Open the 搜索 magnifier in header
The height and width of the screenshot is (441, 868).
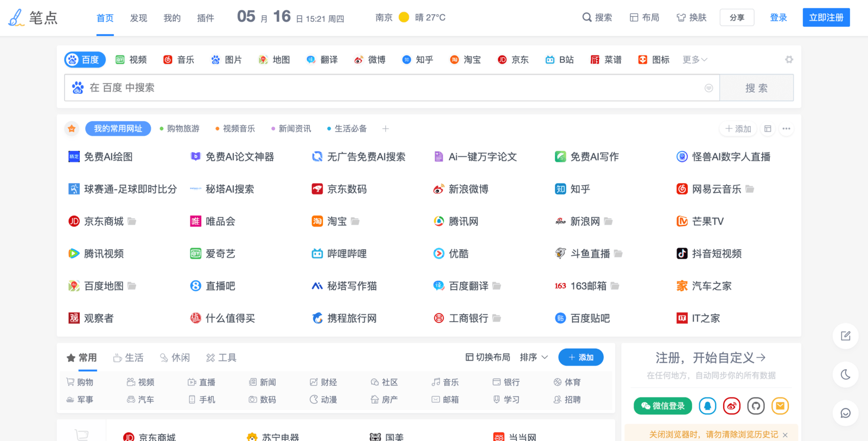[x=597, y=17]
